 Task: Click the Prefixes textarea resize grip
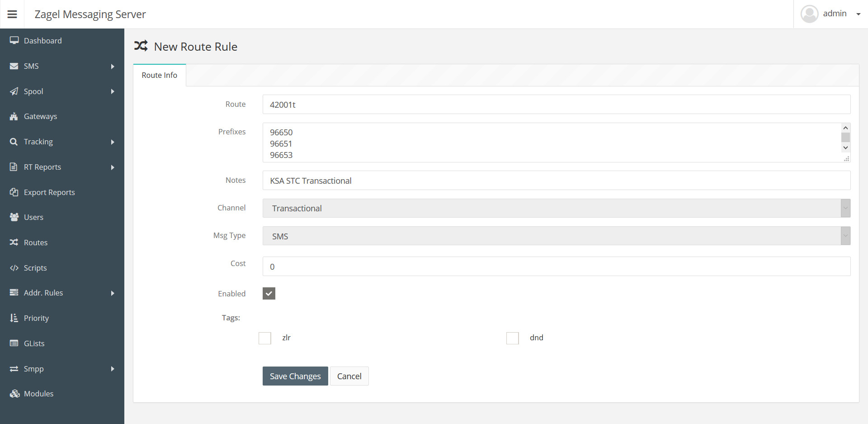click(846, 158)
